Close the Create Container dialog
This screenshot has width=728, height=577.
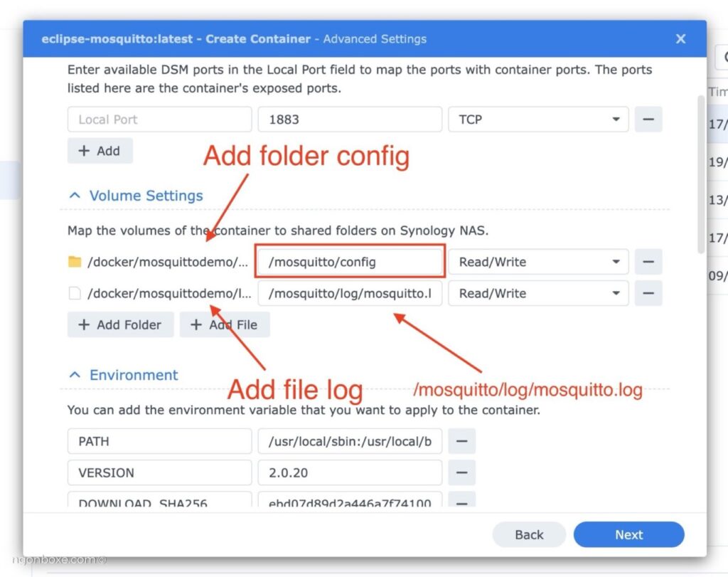[x=680, y=38]
